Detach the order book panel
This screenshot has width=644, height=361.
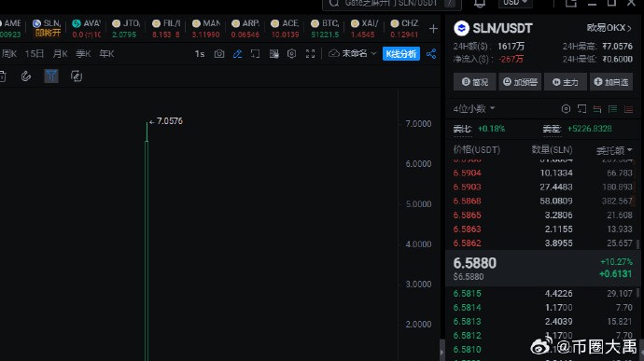point(581,109)
